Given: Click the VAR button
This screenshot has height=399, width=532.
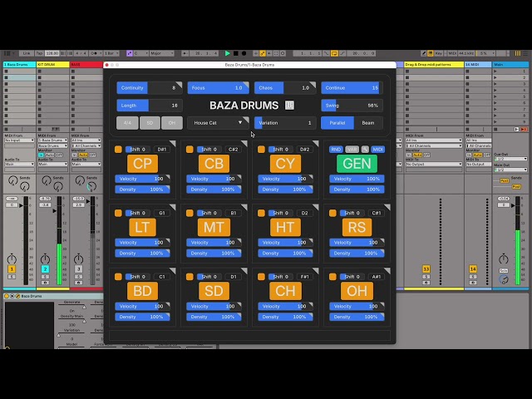Looking at the screenshot, I should click(x=352, y=150).
